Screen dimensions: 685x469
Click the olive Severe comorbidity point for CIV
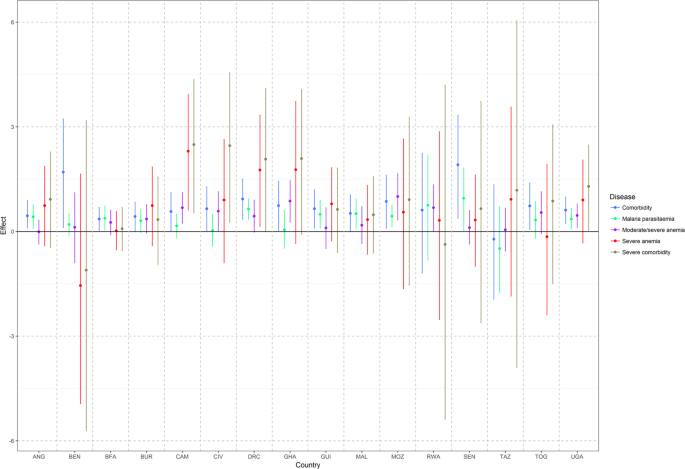(x=230, y=145)
